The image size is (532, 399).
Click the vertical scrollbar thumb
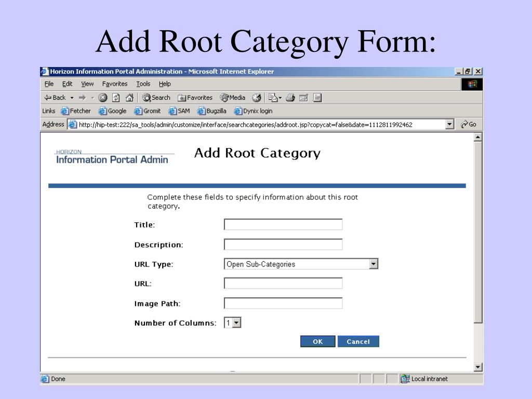[478, 232]
